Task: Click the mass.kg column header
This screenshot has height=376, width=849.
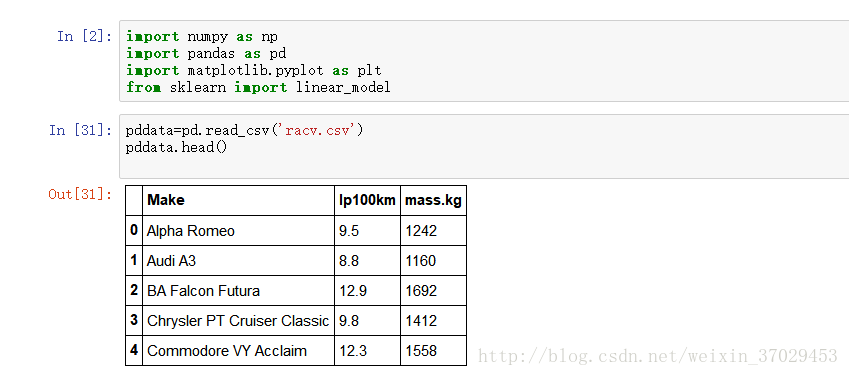Action: pyautogui.click(x=433, y=200)
